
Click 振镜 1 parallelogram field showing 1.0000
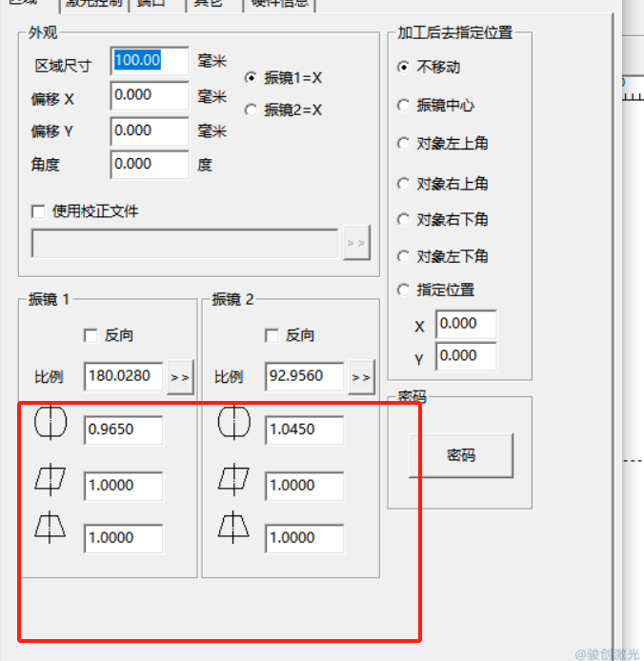[x=124, y=486]
